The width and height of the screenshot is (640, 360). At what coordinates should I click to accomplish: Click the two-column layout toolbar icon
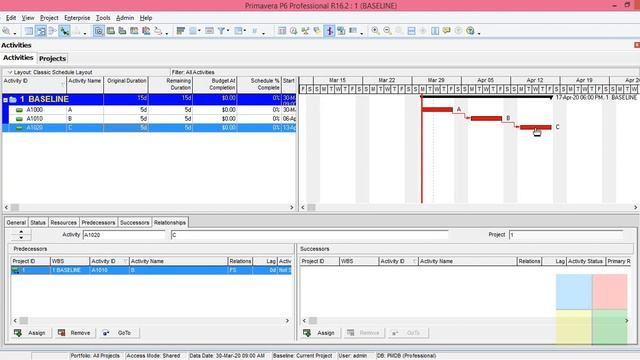coord(435,31)
